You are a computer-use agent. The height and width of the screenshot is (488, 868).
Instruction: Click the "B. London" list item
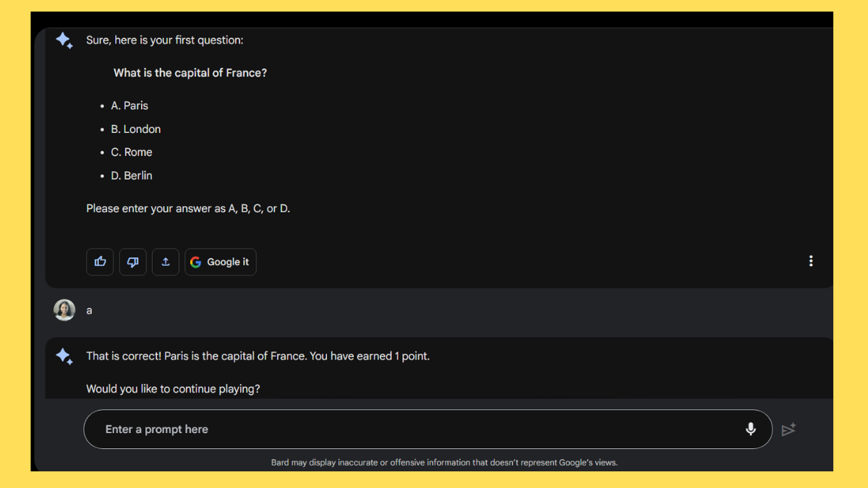point(136,129)
